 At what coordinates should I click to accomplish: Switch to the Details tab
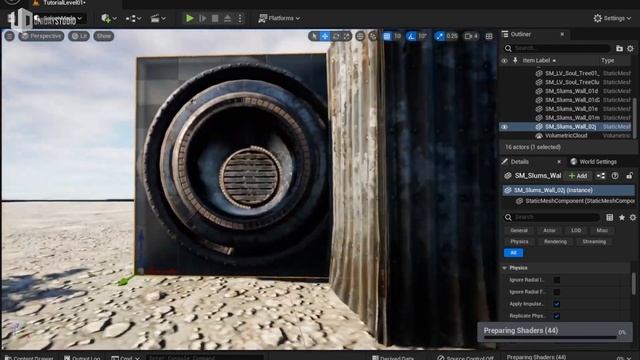(x=519, y=162)
